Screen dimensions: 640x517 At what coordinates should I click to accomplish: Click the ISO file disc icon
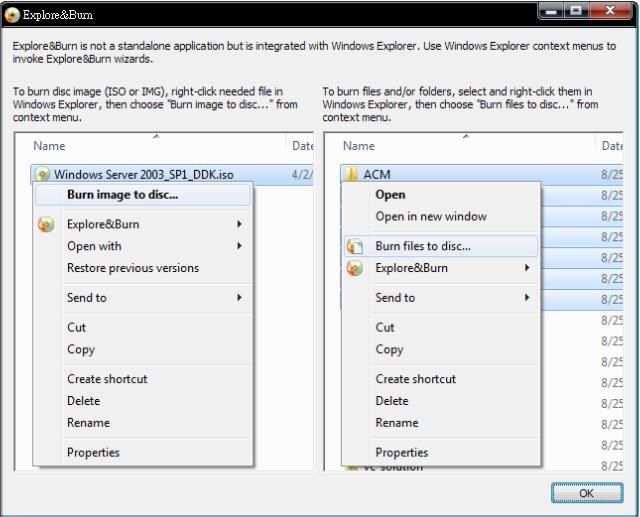click(44, 174)
